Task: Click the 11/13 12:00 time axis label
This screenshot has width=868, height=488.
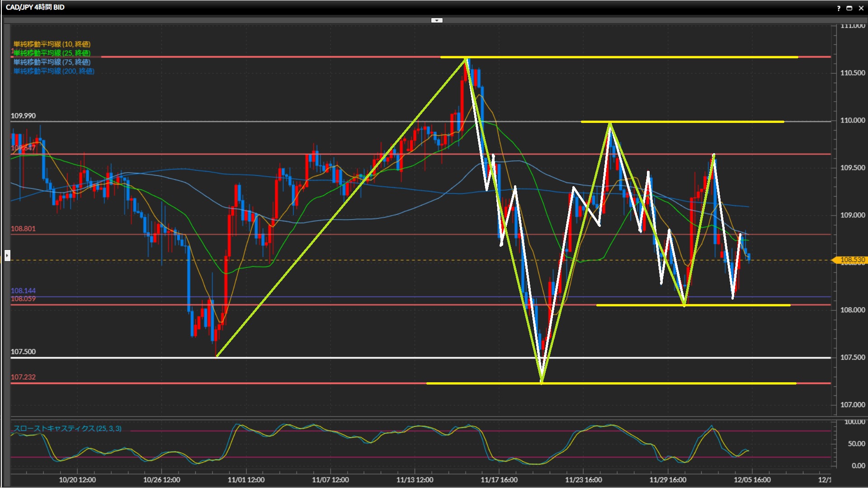Action: [x=415, y=480]
